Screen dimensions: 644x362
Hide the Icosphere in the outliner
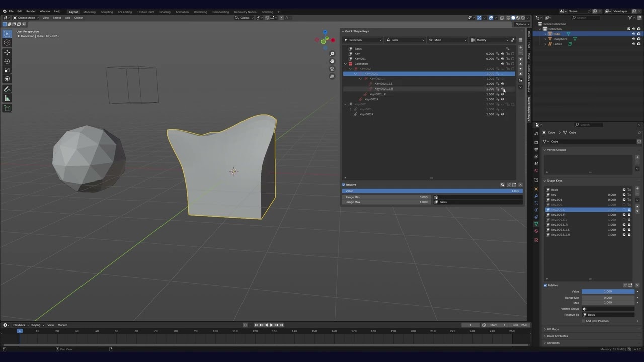pos(633,39)
